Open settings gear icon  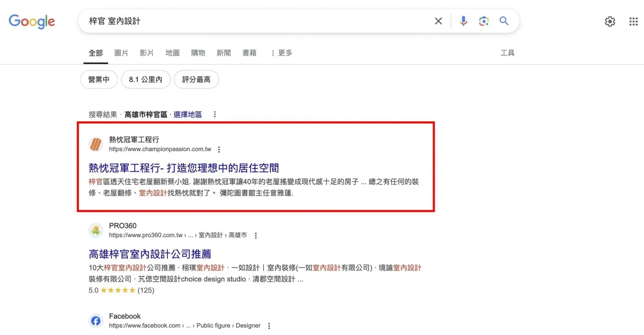[610, 21]
